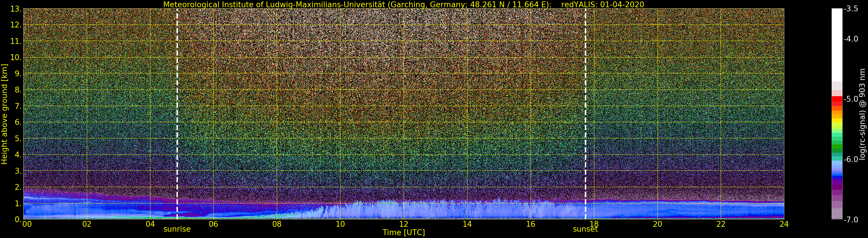Screen dimensions: 868x238
Task: Select the "10." tick on the height axis
Action: pyautogui.click(x=16, y=58)
